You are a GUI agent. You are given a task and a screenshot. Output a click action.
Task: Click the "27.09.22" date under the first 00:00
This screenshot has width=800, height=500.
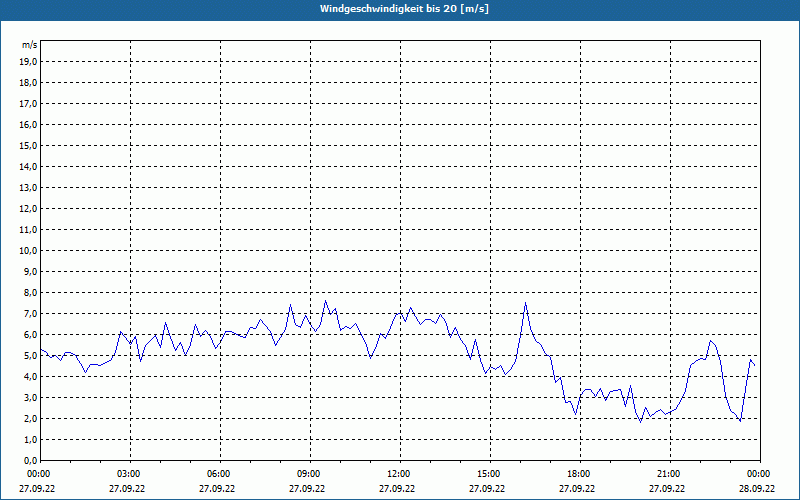[x=37, y=488]
